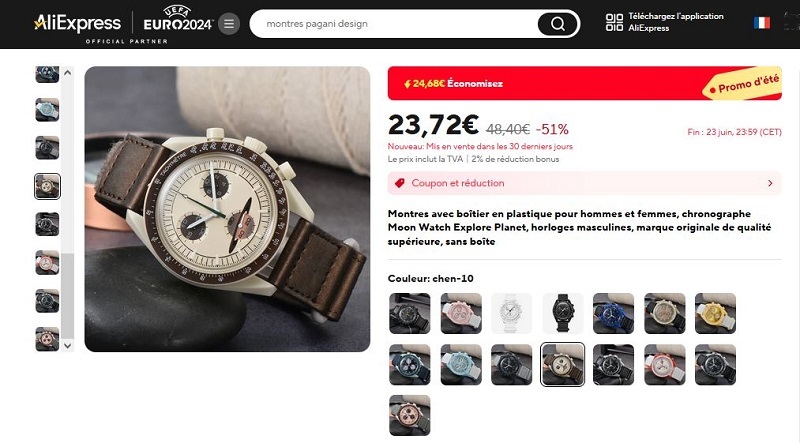
Task: Open Télécharger l'application AliExpress link
Action: click(x=675, y=22)
